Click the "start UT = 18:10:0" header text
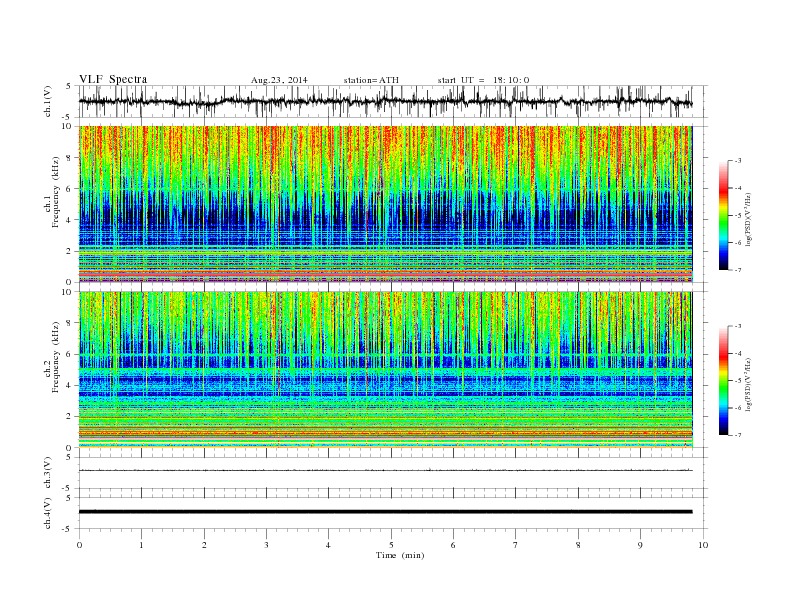 point(483,80)
